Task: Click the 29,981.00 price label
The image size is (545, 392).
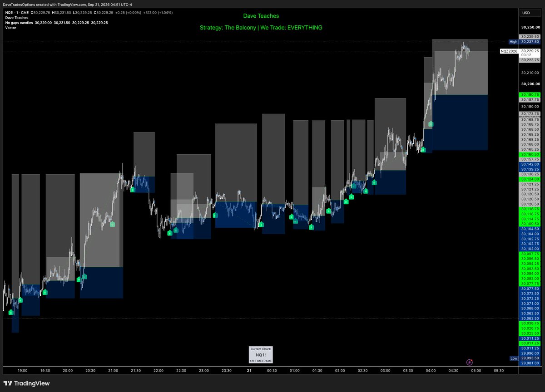Action: pos(530,363)
